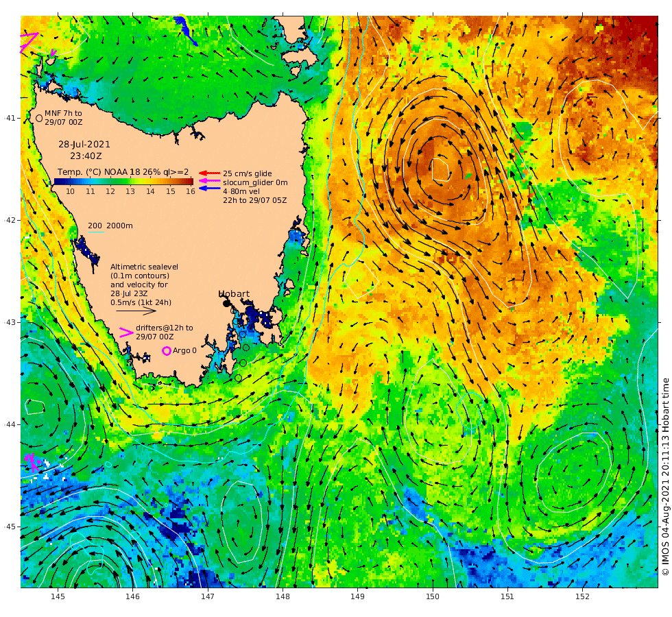The image size is (672, 617).
Task: Click the 'Argo 0' label
Action: (184, 350)
